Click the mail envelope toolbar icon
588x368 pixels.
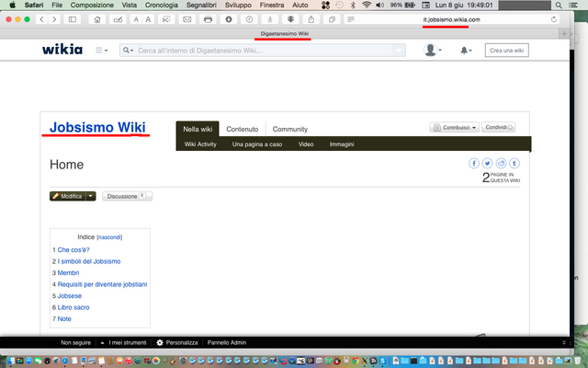(x=187, y=19)
